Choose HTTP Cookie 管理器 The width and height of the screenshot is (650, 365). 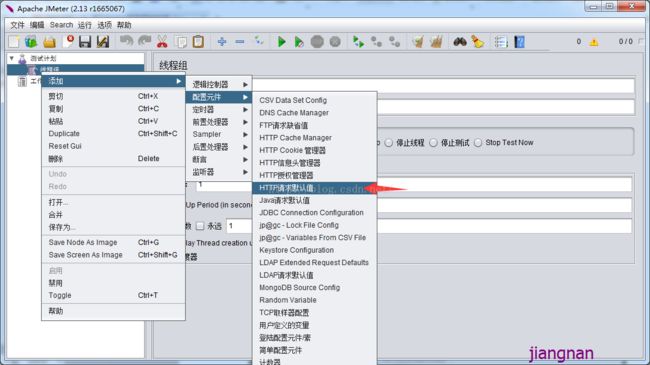tap(314, 150)
